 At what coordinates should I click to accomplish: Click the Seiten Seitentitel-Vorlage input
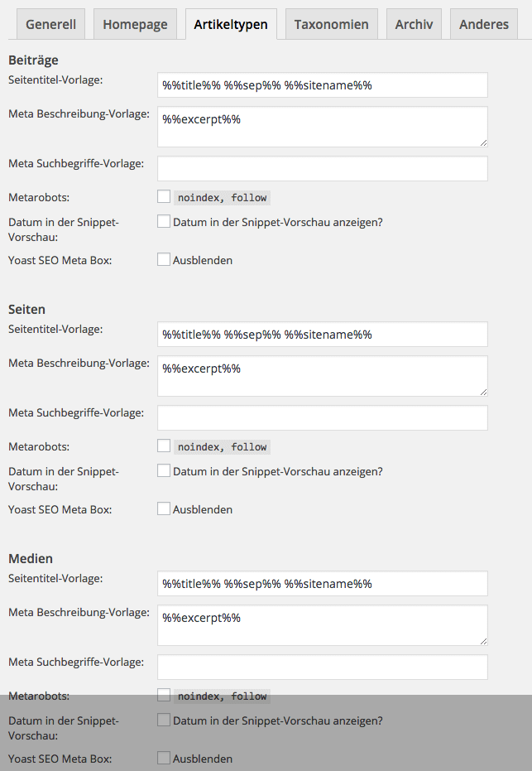[x=322, y=335]
